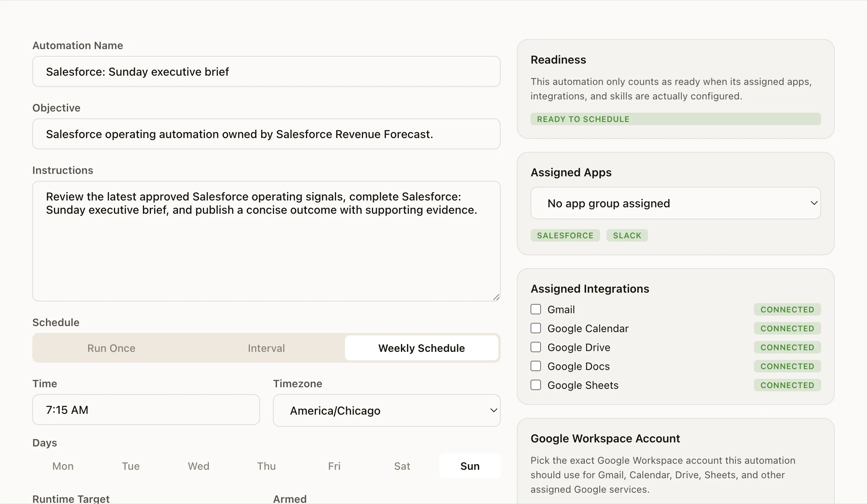Grab the Instructions textarea resize handle

click(496, 297)
